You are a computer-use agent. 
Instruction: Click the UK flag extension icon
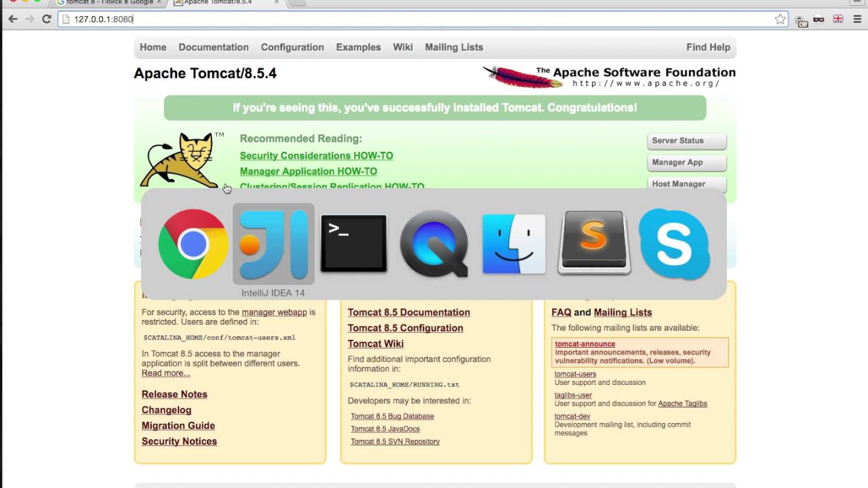(x=837, y=20)
